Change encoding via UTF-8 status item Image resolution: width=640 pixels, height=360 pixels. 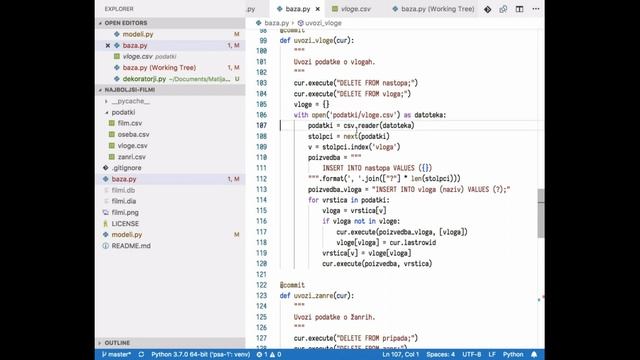[471, 354]
